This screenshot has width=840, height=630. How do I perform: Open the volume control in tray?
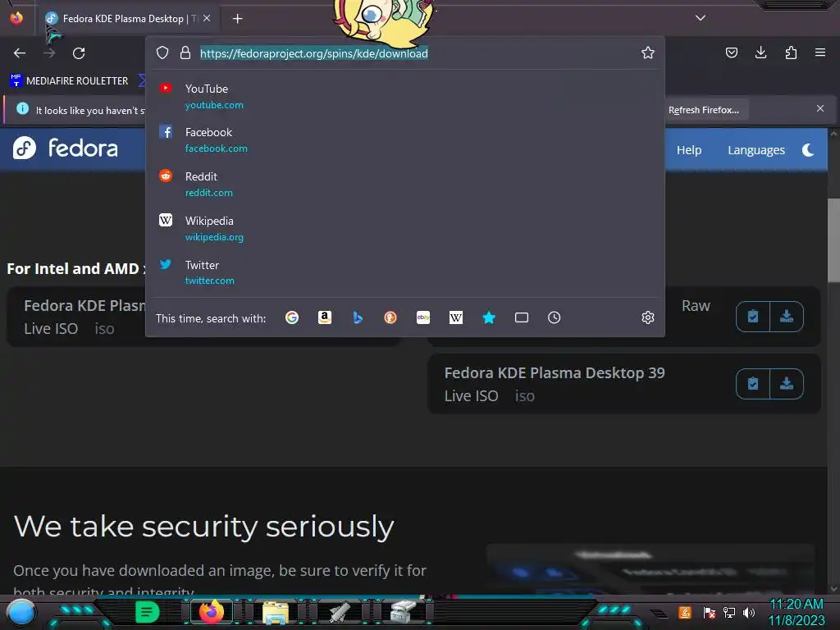(749, 612)
